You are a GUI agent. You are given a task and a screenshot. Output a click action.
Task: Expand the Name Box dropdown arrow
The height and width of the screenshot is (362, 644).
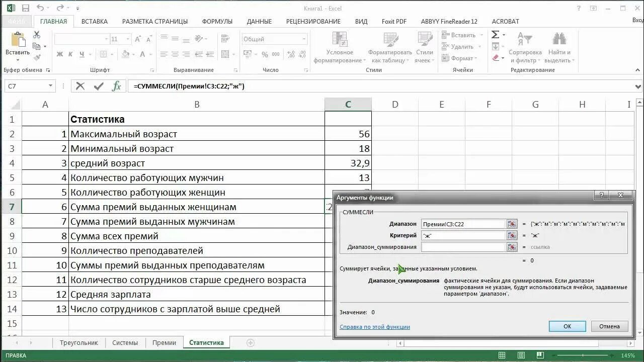coord(50,86)
